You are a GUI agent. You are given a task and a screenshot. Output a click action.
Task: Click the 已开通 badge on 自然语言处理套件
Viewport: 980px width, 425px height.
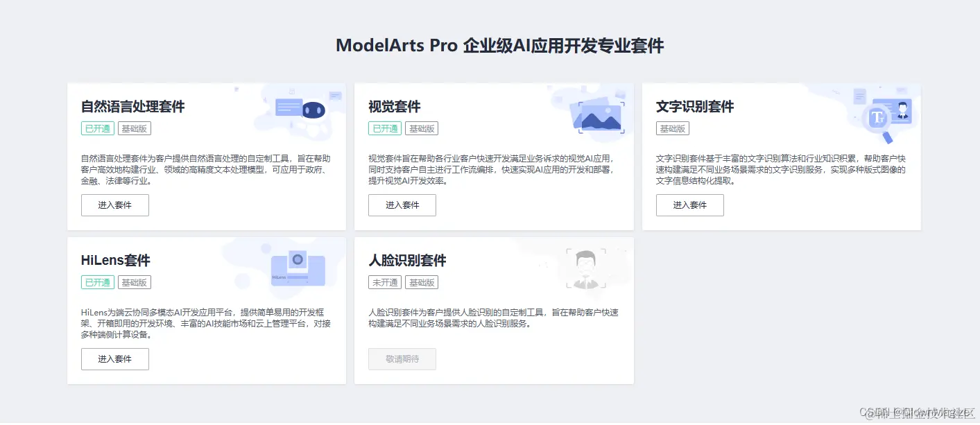pyautogui.click(x=97, y=128)
